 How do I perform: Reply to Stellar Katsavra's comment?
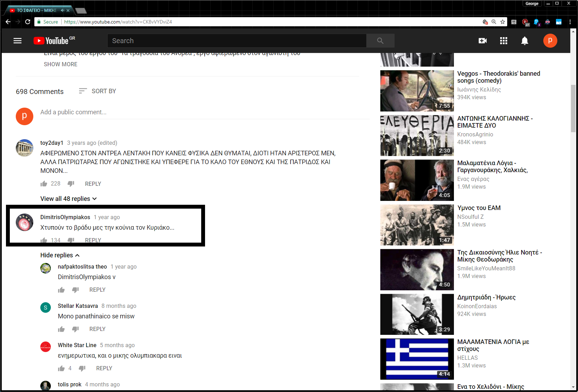click(x=97, y=329)
